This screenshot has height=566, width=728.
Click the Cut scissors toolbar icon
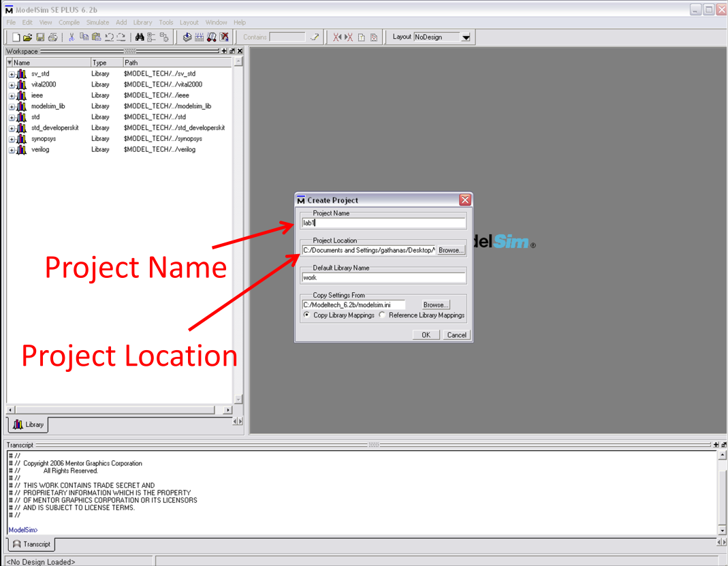[x=72, y=37]
